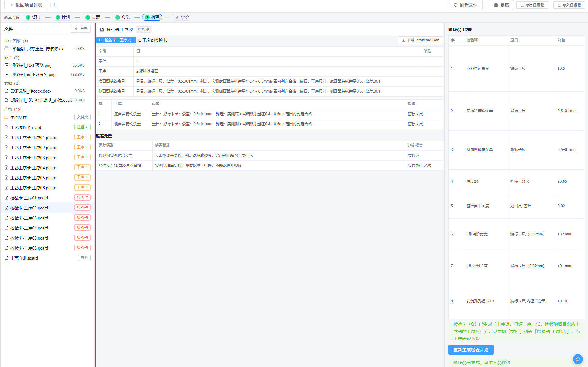Click the refresh icon in 刷新文件
The image size is (588, 367).
(x=456, y=5)
